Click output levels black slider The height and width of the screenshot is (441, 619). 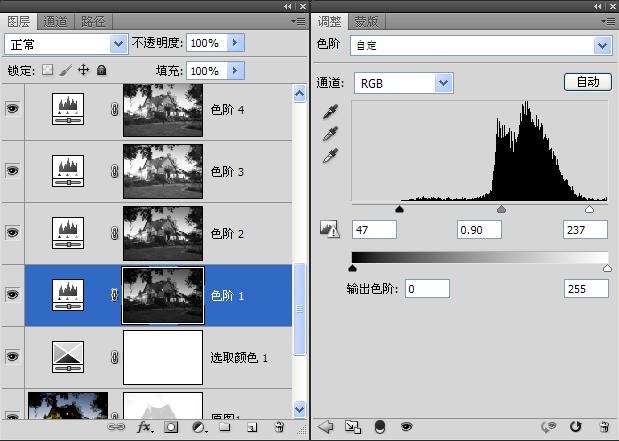click(x=353, y=268)
